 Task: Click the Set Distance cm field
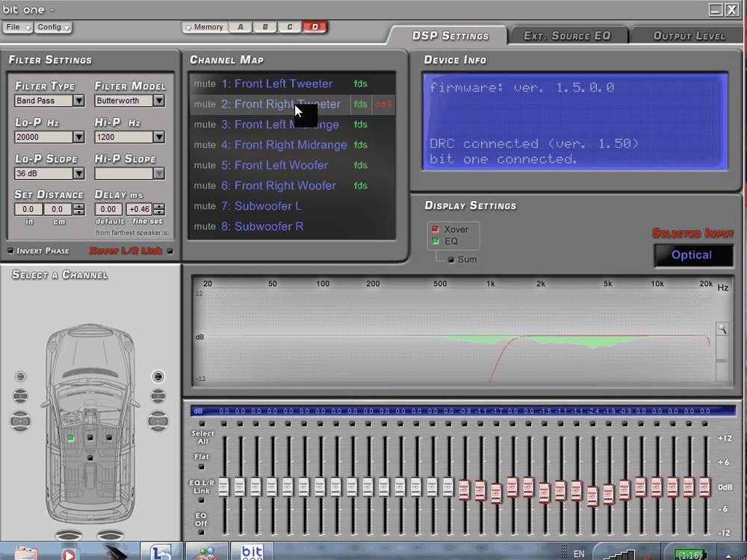pyautogui.click(x=58, y=209)
